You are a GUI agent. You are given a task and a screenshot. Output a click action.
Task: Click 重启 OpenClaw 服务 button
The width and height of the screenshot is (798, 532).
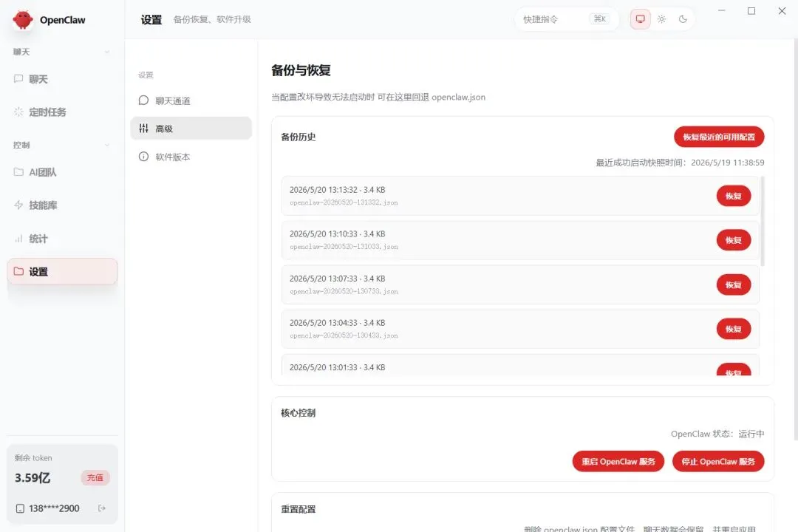coord(618,462)
